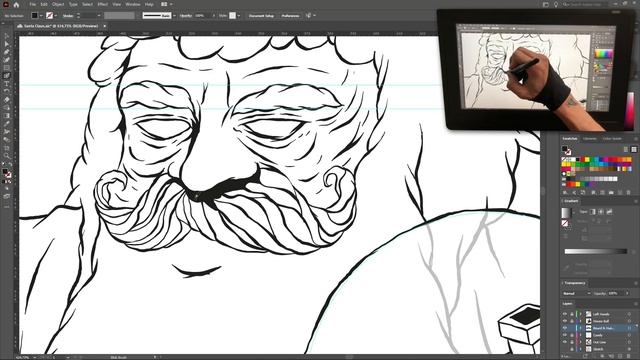Click the Home icon in top bar
Viewport: 640px width, 360px height.
[16, 4]
